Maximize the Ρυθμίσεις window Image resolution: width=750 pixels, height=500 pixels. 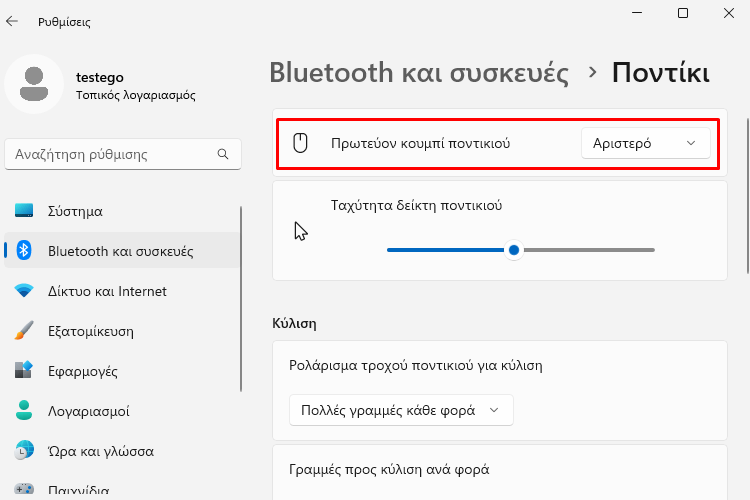(x=683, y=13)
